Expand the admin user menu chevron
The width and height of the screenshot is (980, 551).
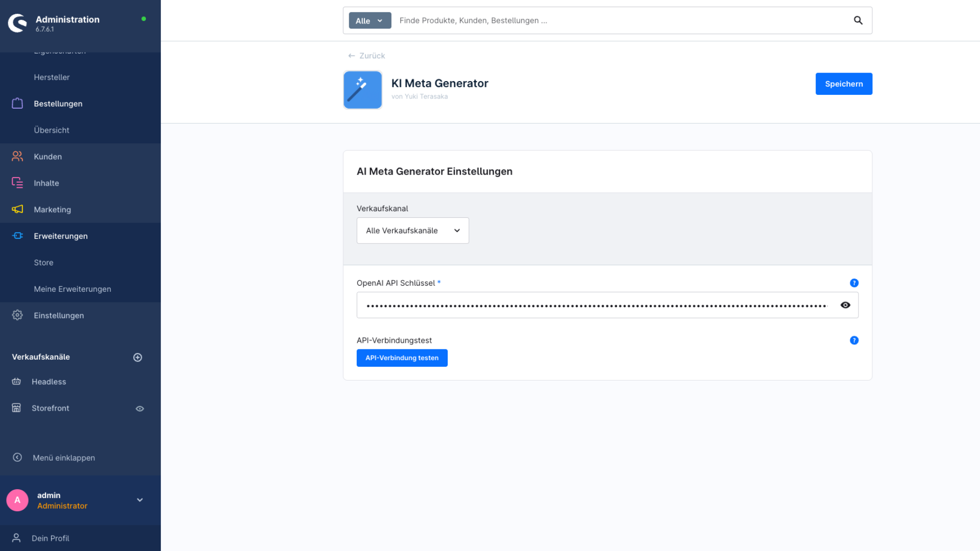[140, 500]
